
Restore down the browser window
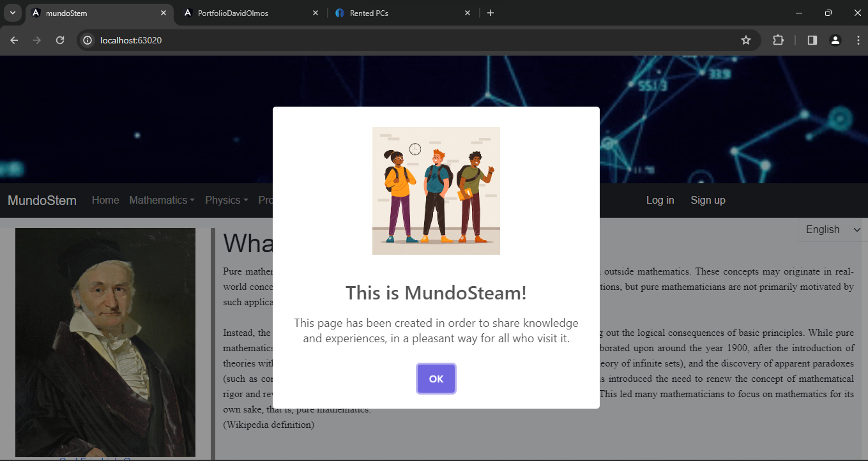click(x=828, y=13)
